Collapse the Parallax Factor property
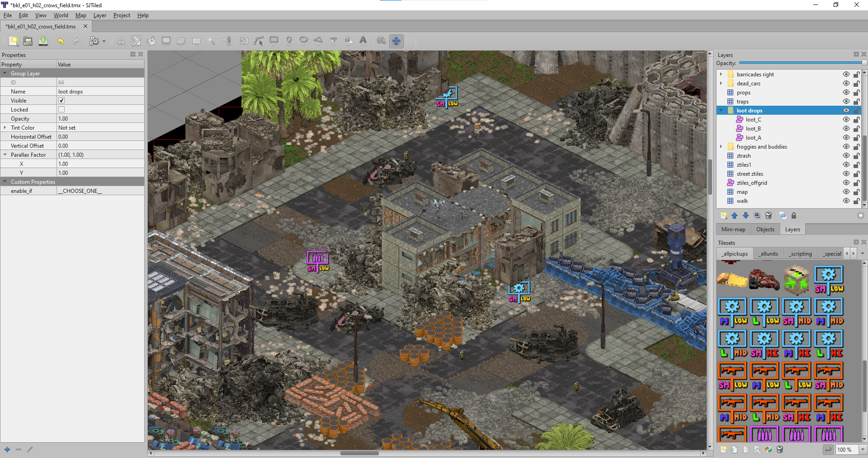Screen dimensions: 868x458 coord(5,155)
